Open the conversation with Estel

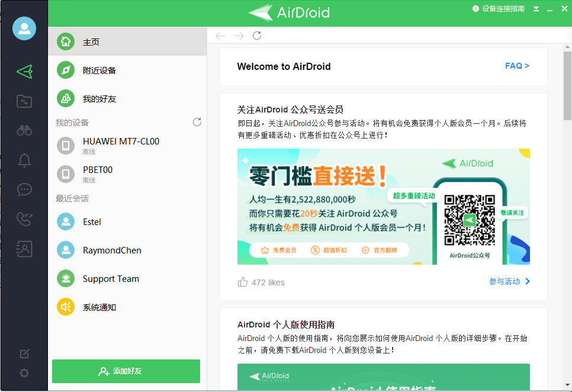[127, 221]
